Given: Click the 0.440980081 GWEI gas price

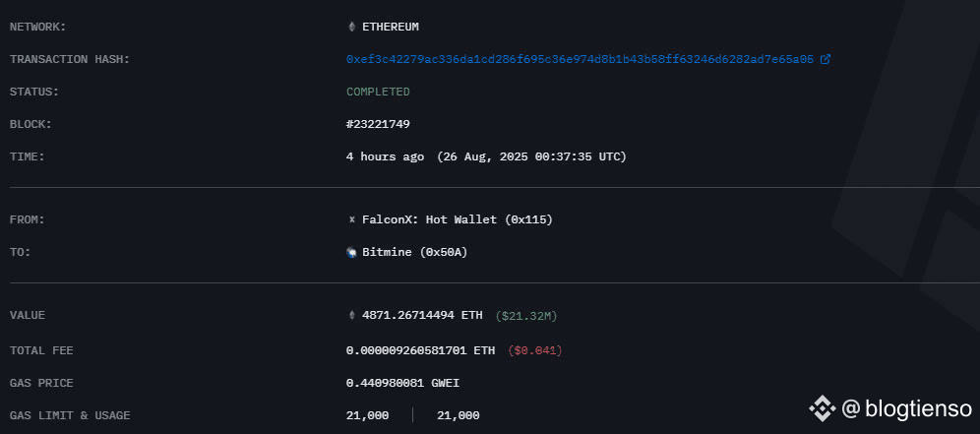Looking at the screenshot, I should pos(402,383).
